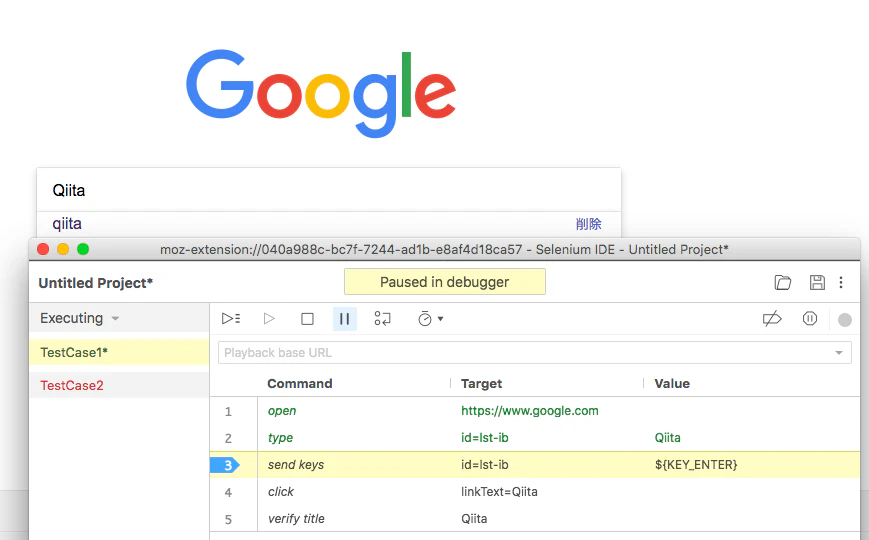Click target linkText=Qiita cell
This screenshot has width=869, height=540.
[499, 492]
